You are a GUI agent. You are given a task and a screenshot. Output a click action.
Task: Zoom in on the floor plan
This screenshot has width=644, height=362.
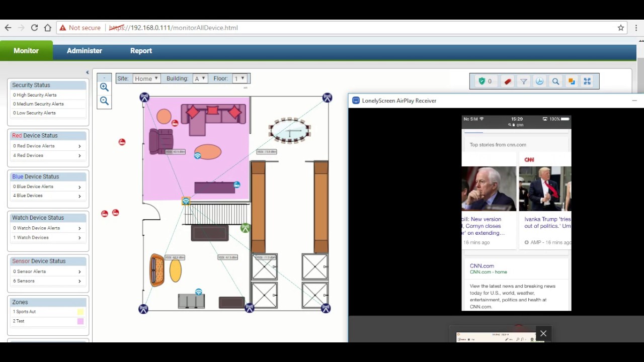tap(104, 87)
